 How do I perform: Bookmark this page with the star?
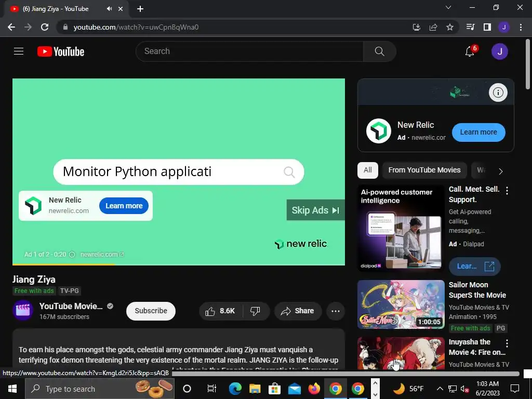pyautogui.click(x=449, y=27)
